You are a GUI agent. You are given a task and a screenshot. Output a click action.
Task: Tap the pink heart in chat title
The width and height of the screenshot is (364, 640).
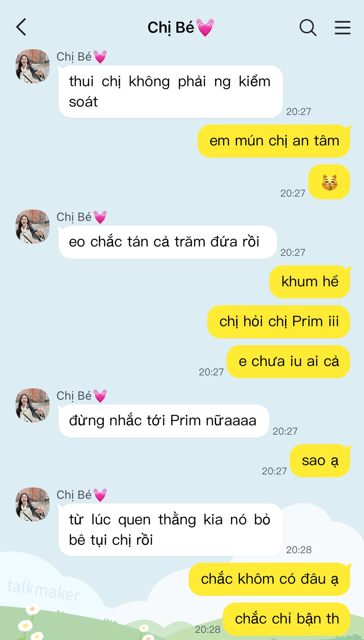point(205,28)
